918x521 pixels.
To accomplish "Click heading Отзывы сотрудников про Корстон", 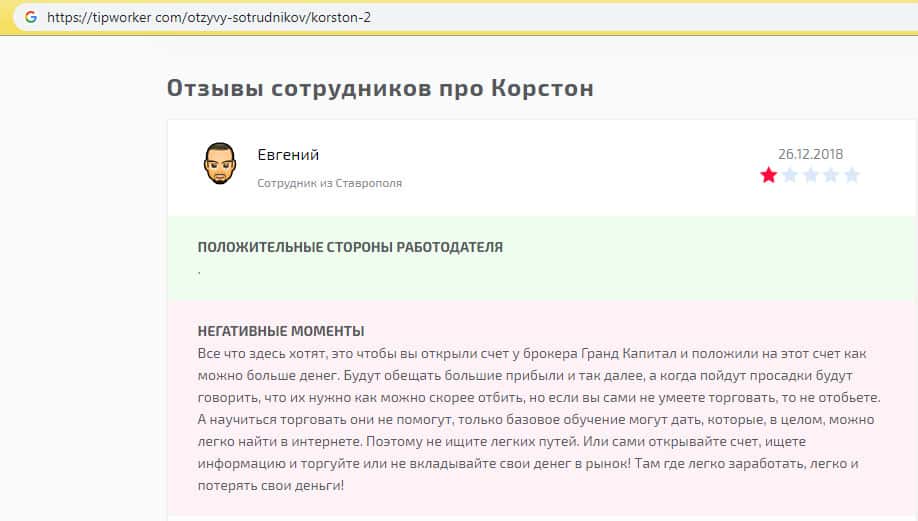I will click(x=381, y=88).
